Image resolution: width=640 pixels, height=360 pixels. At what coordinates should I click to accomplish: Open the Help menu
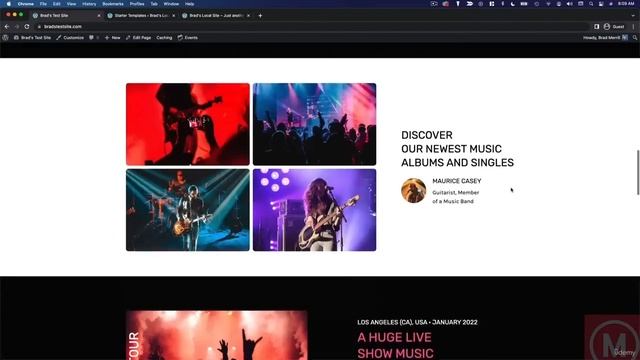point(189,4)
